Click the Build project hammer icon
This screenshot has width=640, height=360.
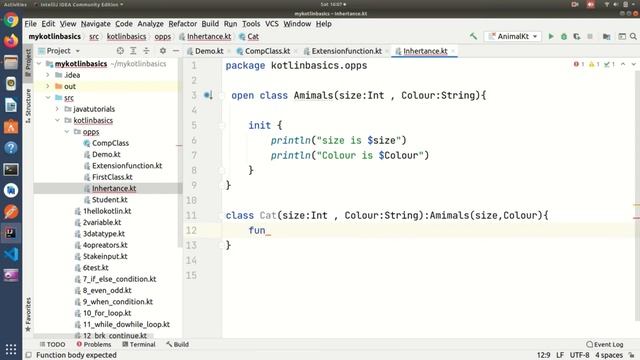473,36
